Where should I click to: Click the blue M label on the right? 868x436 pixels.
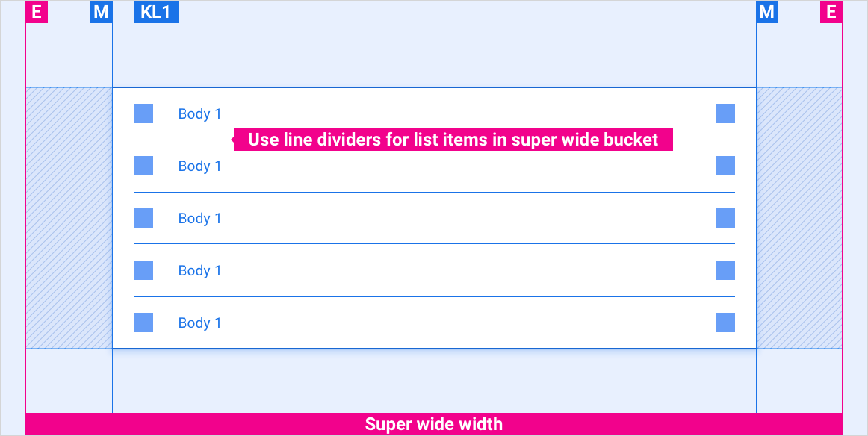click(x=767, y=12)
